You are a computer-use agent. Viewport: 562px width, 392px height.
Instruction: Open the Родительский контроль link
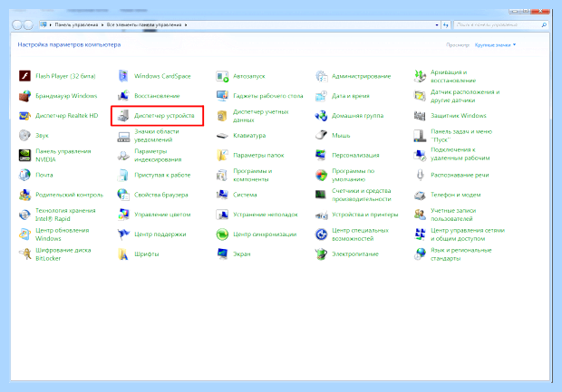click(x=69, y=195)
